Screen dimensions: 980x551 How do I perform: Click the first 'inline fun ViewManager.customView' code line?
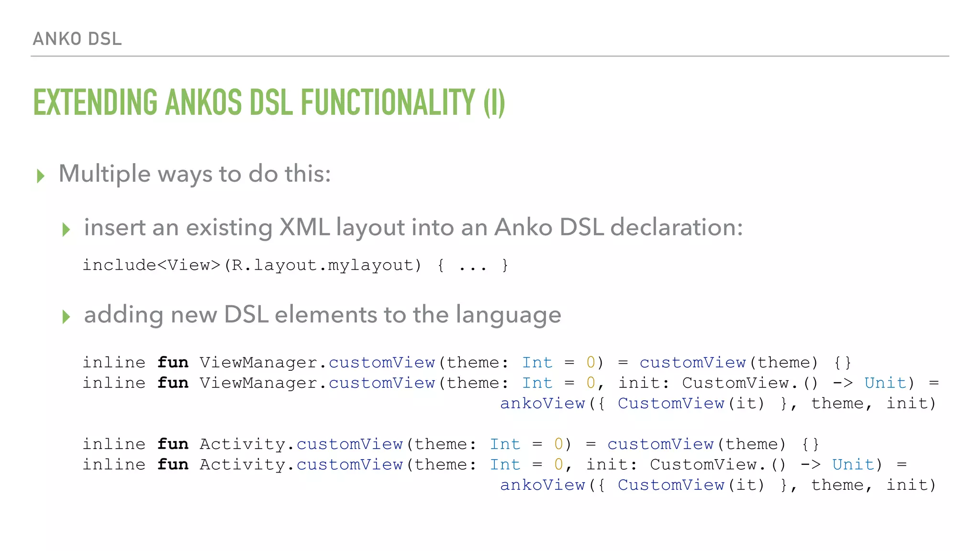pos(467,363)
